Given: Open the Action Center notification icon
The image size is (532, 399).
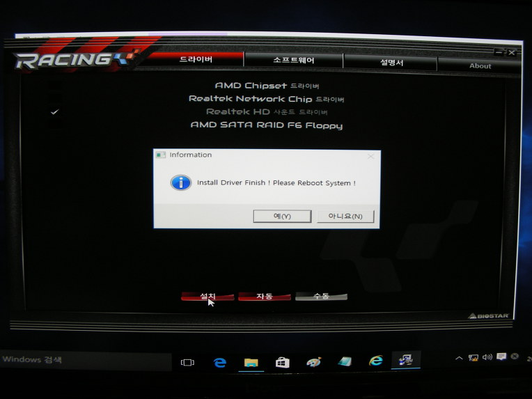Looking at the screenshot, I should [501, 357].
